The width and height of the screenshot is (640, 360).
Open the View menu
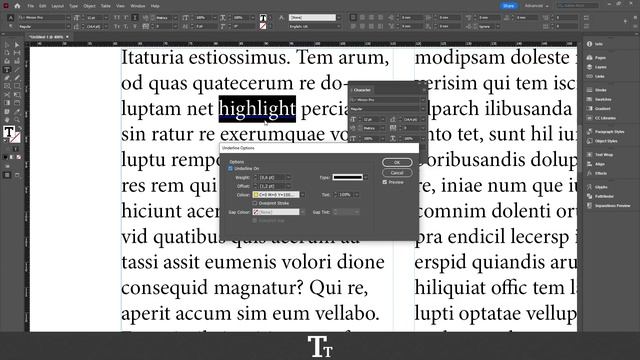point(120,6)
